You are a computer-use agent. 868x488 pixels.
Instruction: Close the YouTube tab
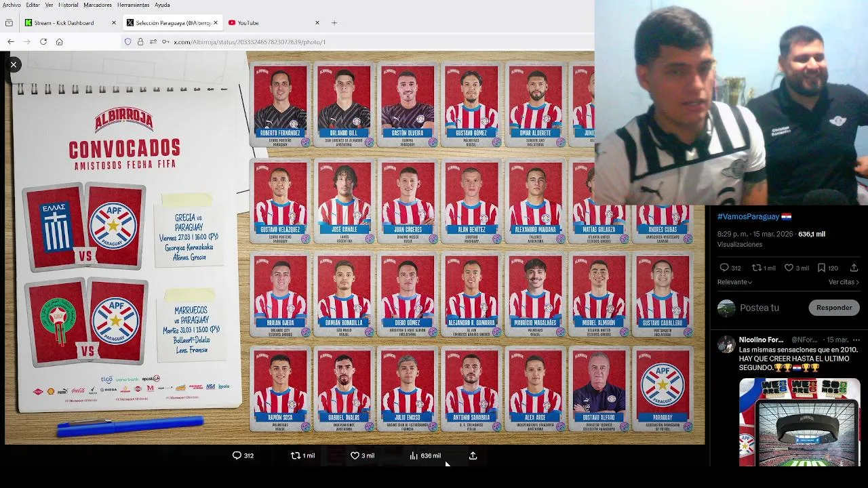click(317, 22)
